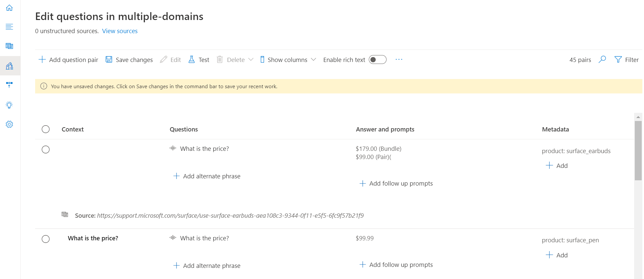Toggle the Enable rich text switch
The width and height of the screenshot is (644, 279).
[377, 60]
